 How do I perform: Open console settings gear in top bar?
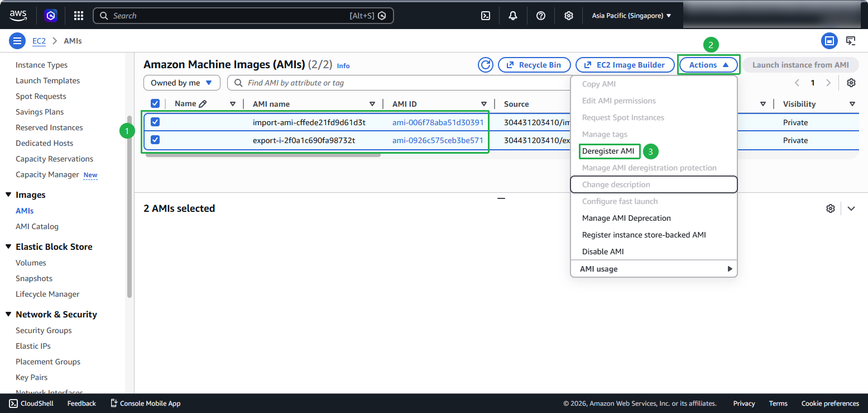568,16
